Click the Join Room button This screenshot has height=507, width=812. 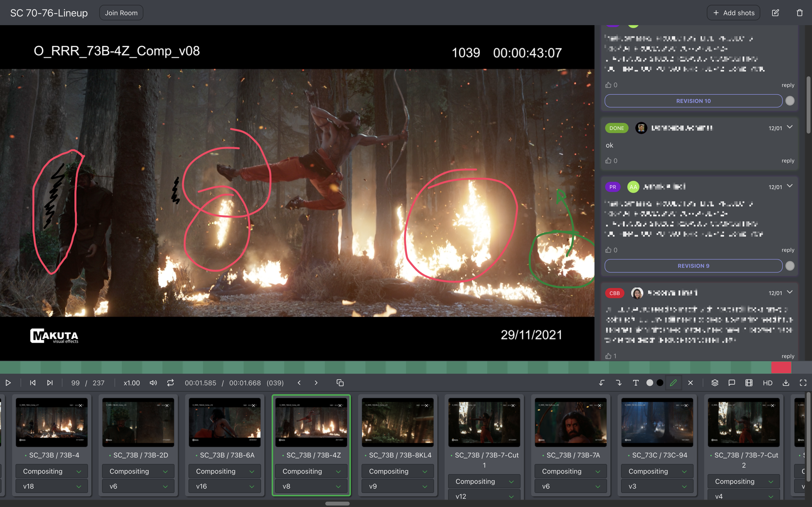click(x=121, y=13)
